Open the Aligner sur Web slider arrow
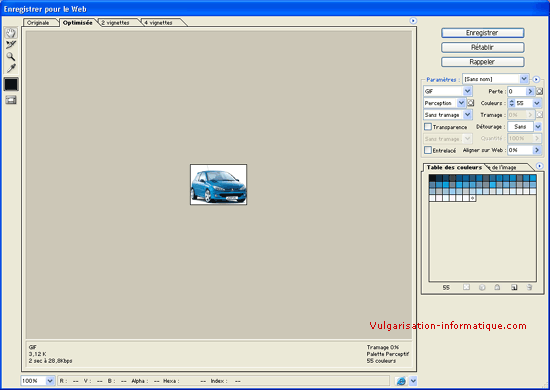The image size is (550, 390). coord(537,150)
